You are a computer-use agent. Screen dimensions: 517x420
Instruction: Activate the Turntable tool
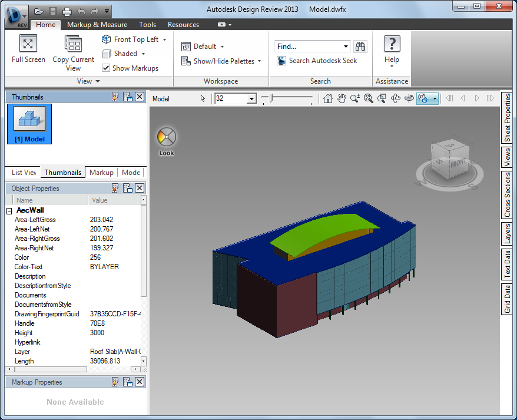point(409,98)
